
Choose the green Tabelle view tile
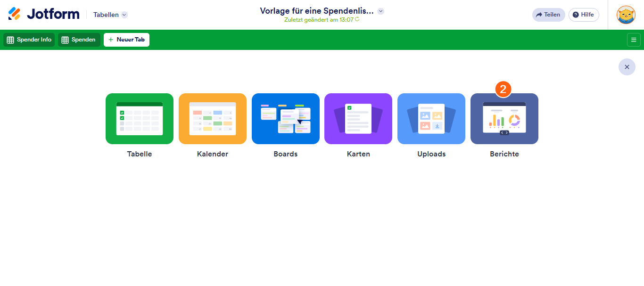[x=140, y=119]
